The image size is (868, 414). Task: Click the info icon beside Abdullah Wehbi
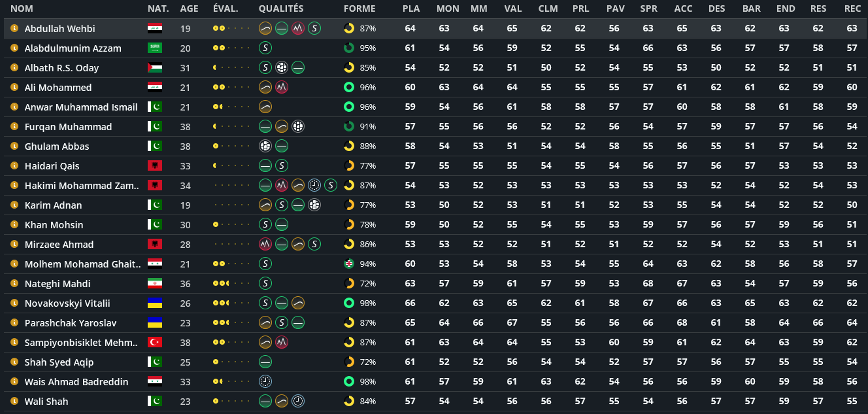(x=14, y=28)
